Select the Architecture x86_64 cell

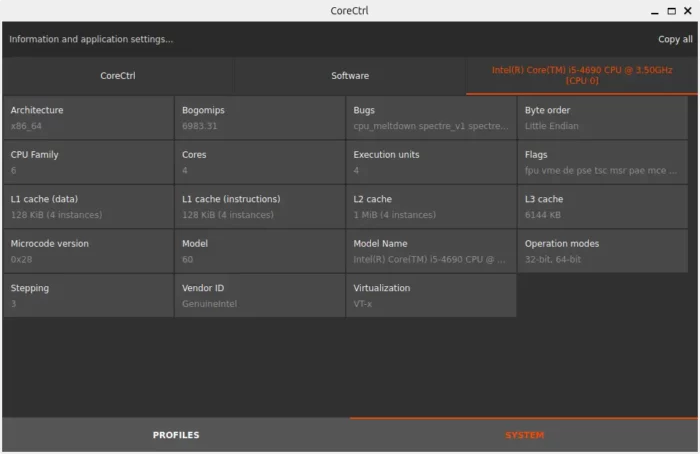tap(88, 118)
